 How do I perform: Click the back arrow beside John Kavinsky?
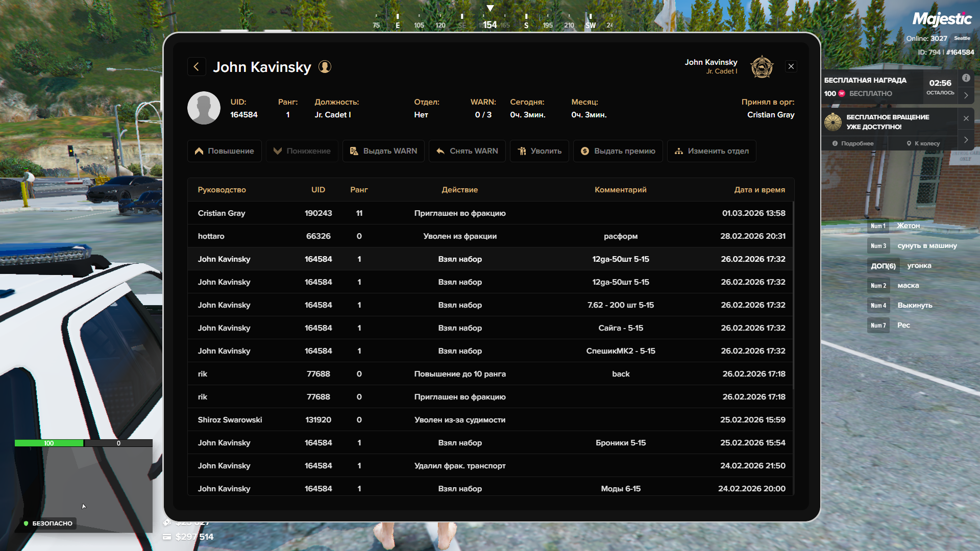[197, 67]
